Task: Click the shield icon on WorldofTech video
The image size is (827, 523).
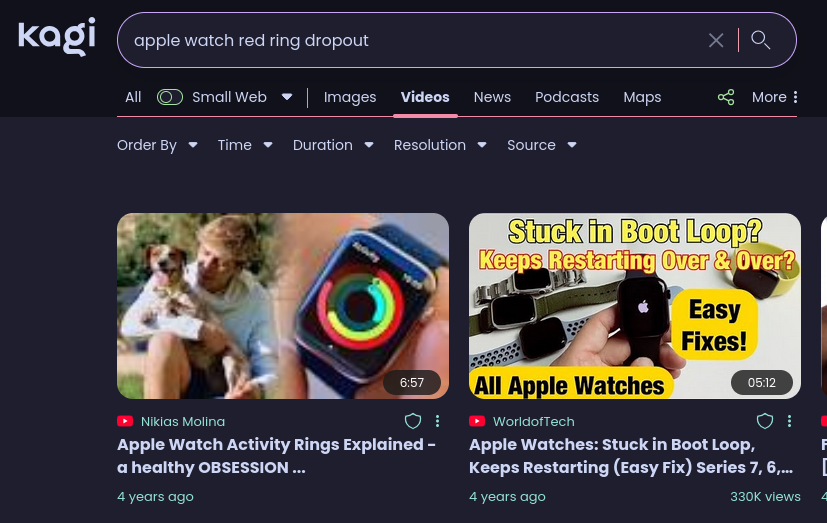Action: coord(765,421)
